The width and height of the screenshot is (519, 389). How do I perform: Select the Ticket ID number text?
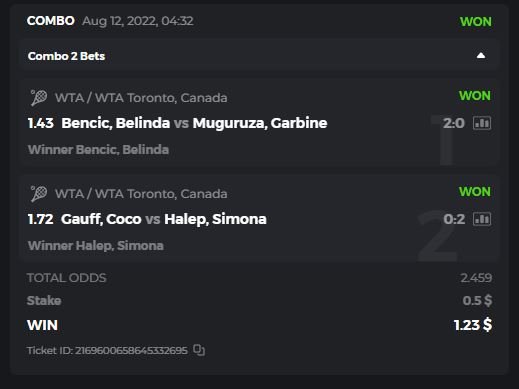131,350
